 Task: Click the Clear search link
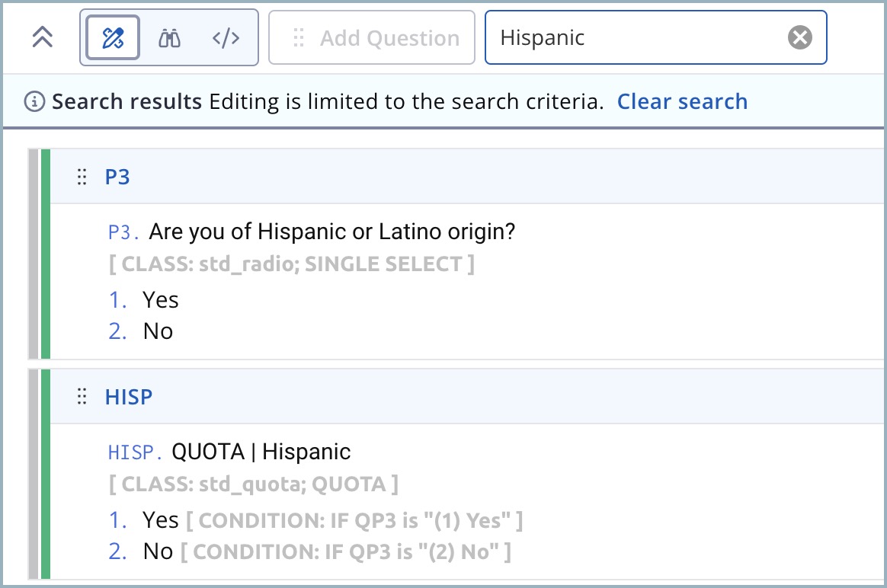(x=682, y=101)
